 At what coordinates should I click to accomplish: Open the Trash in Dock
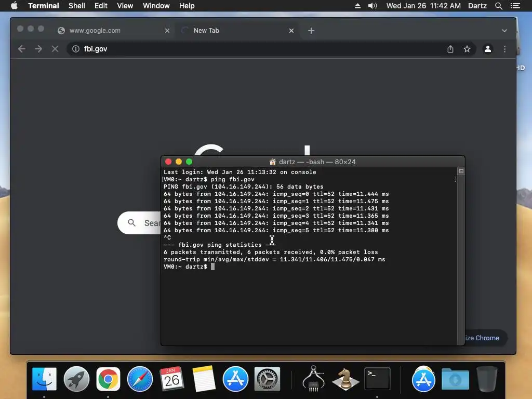pos(487,379)
